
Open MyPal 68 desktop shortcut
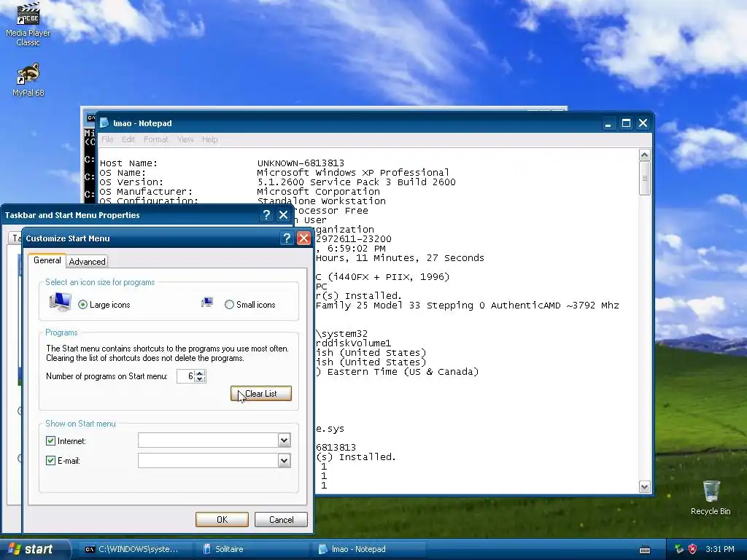28,80
